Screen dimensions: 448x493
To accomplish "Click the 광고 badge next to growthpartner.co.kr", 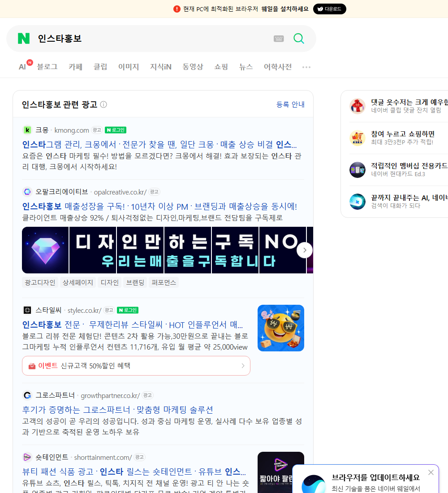I will coord(147,395).
